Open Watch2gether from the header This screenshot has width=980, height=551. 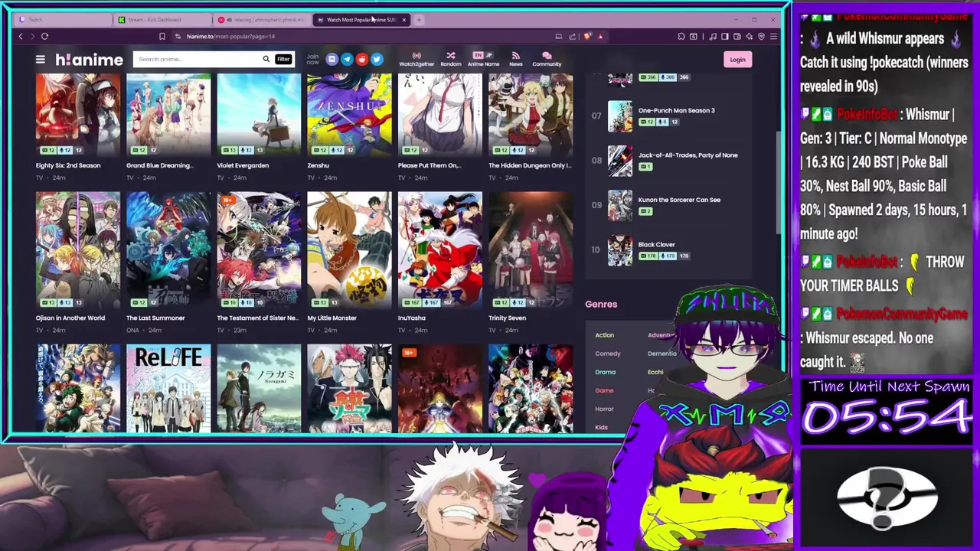point(416,59)
